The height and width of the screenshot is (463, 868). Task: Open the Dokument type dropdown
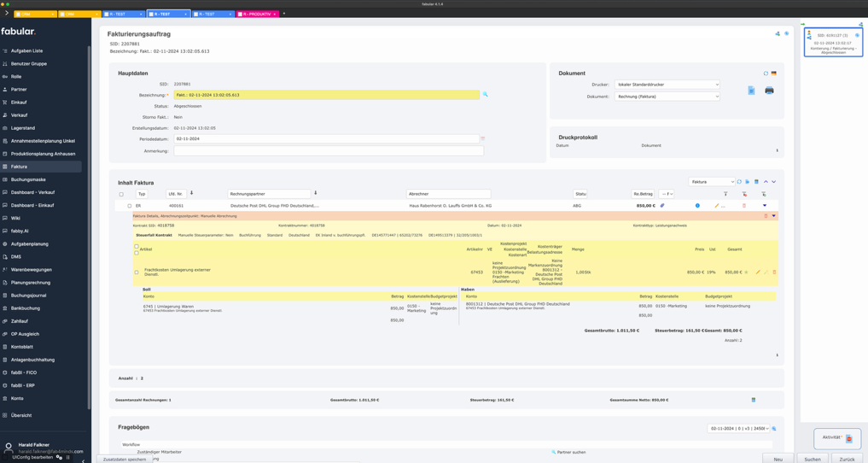[667, 97]
